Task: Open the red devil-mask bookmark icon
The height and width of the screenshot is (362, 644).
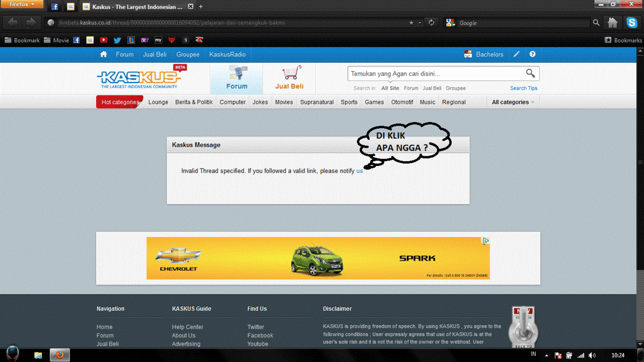Action: [x=172, y=40]
